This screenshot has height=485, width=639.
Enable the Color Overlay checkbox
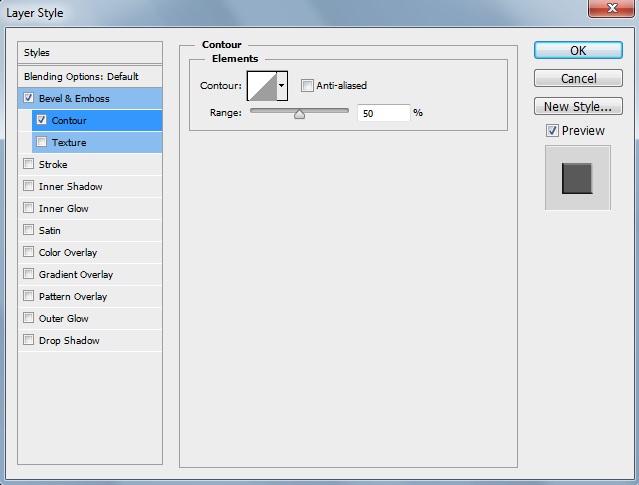pyautogui.click(x=29, y=252)
